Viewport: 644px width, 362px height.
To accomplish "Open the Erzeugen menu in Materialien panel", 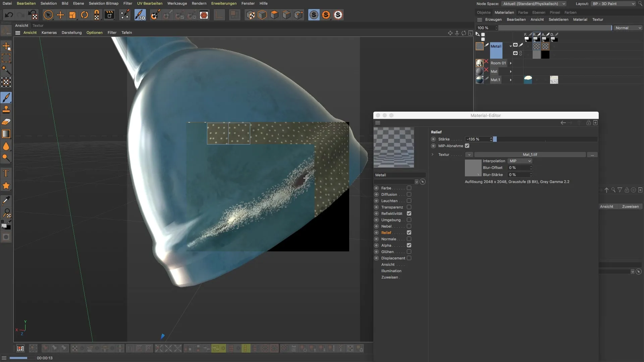I will point(493,19).
